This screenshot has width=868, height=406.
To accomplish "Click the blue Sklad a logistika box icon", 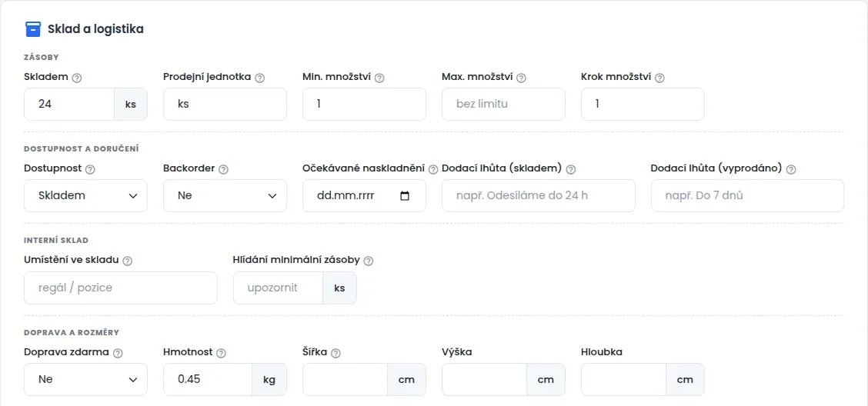I will 33,29.
